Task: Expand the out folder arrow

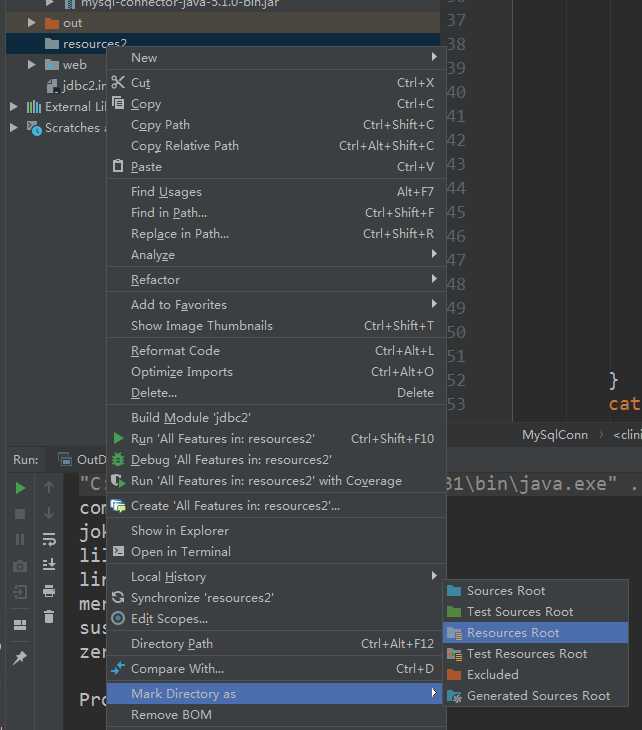Action: [x=31, y=22]
